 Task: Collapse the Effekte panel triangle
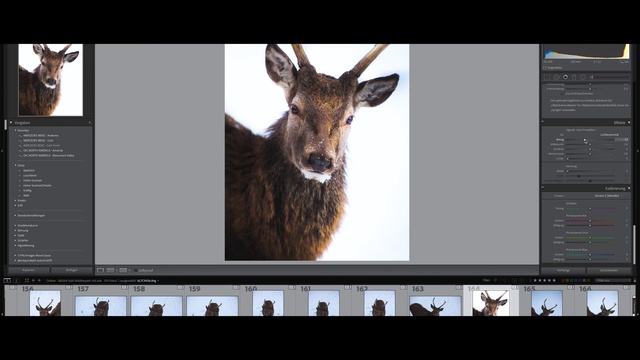(629, 122)
